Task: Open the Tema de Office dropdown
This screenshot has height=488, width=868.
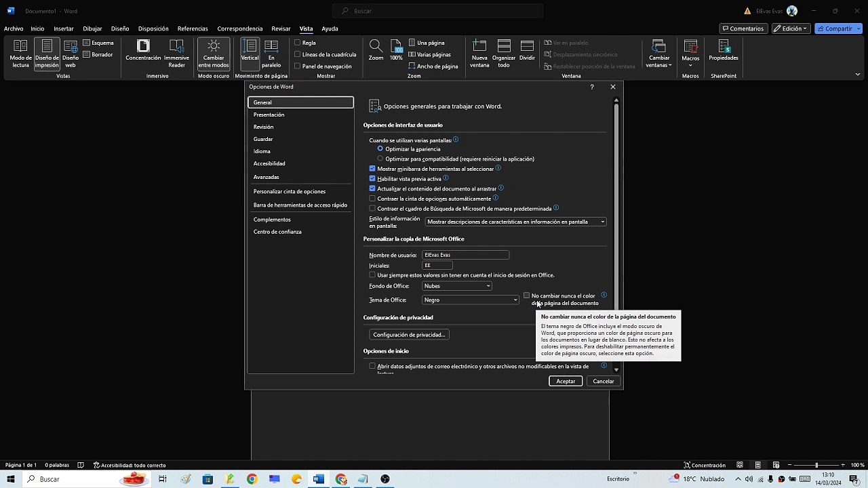Action: tap(471, 300)
